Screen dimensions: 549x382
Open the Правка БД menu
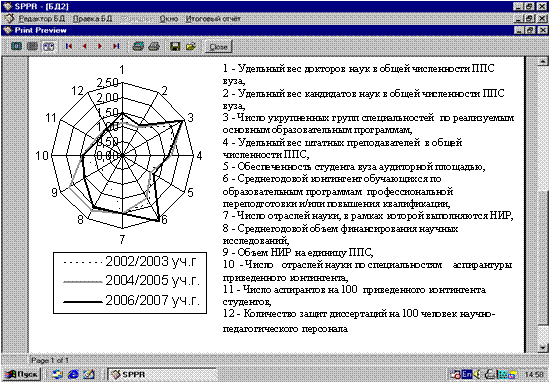point(92,19)
